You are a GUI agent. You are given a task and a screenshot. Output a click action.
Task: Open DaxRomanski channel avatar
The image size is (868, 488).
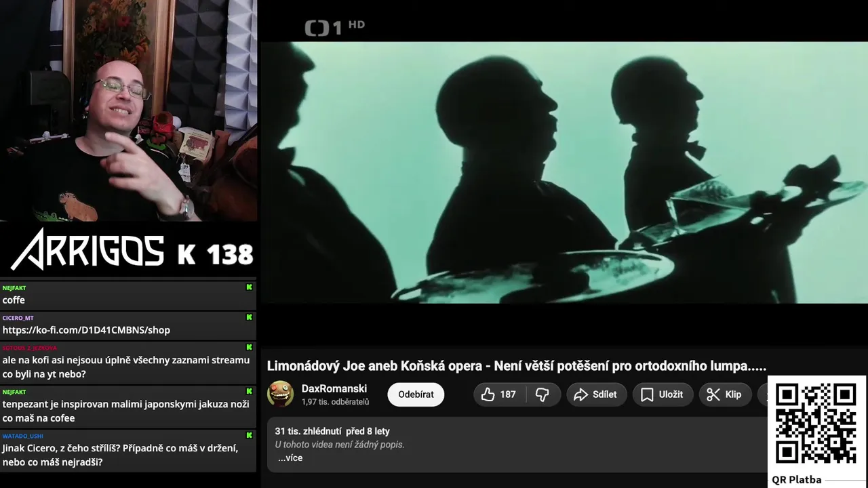[280, 394]
